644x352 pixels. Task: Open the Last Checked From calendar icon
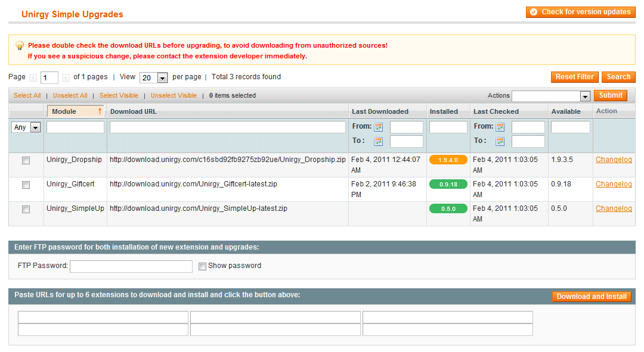click(x=500, y=127)
